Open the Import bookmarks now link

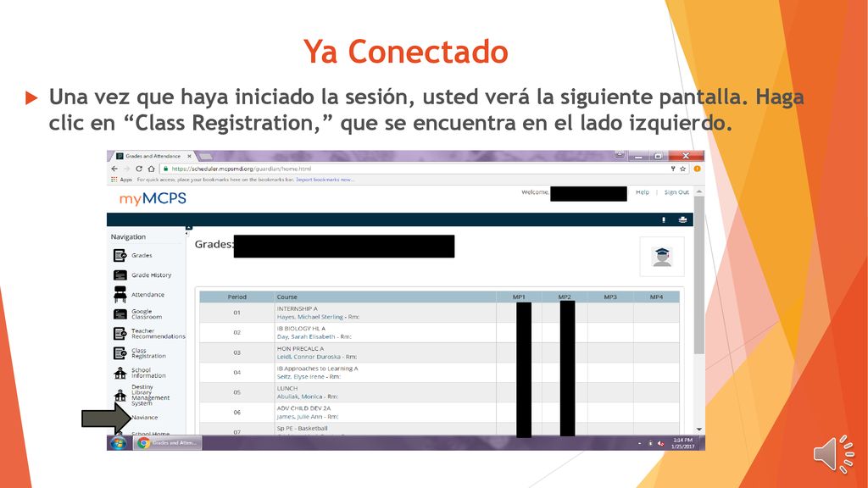point(325,180)
